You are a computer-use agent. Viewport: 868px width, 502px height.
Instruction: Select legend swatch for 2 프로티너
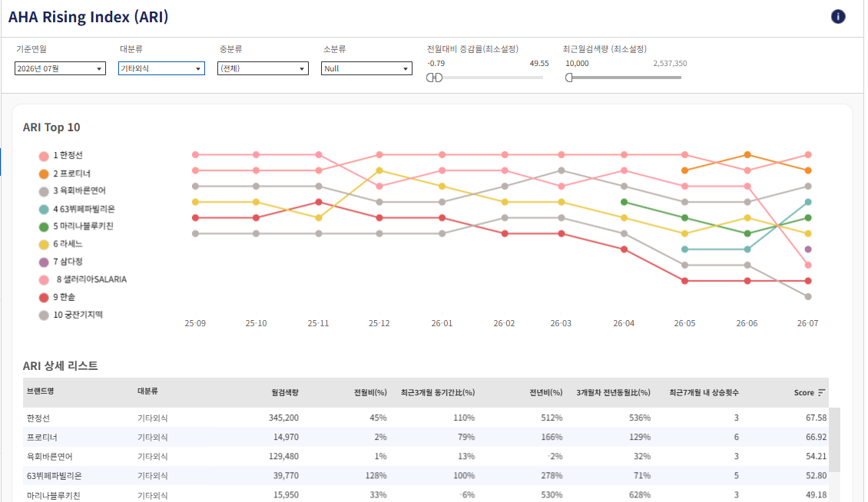tap(44, 173)
